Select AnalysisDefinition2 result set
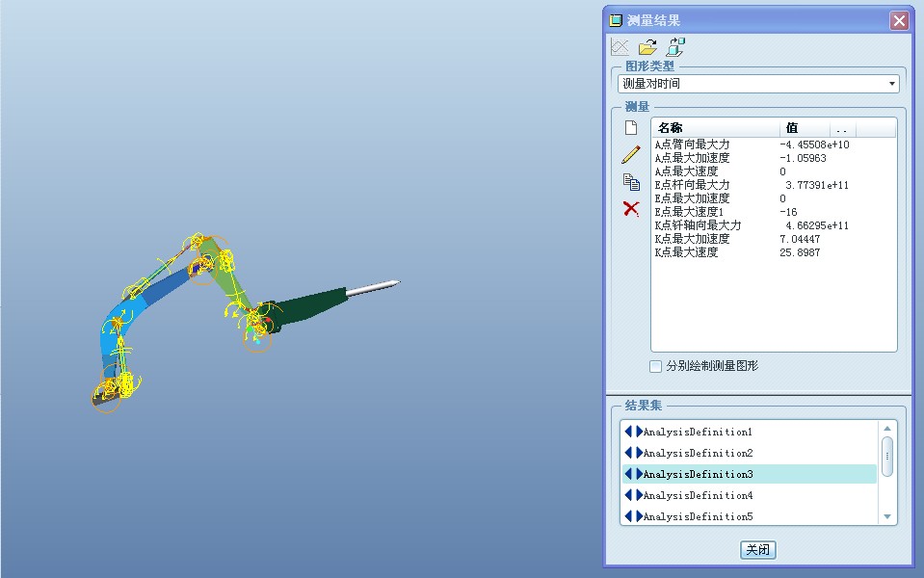 (x=750, y=453)
